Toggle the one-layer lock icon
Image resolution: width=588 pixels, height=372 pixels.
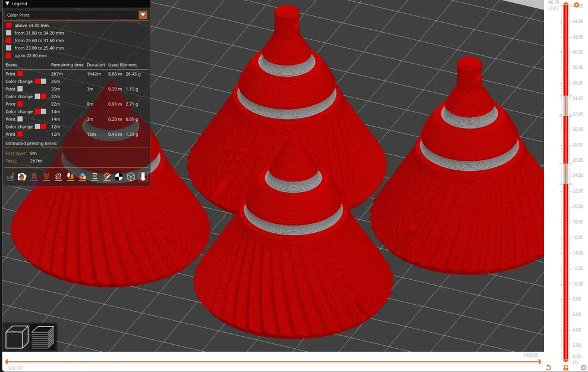(x=566, y=367)
